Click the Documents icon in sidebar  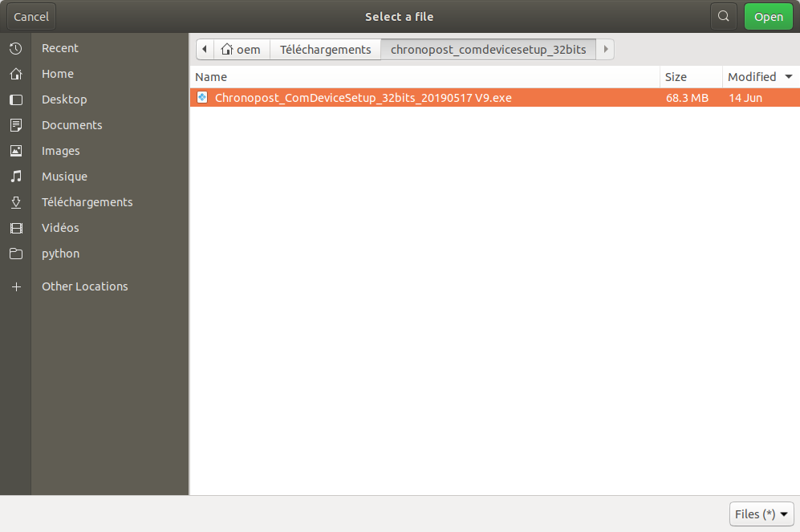(15, 125)
